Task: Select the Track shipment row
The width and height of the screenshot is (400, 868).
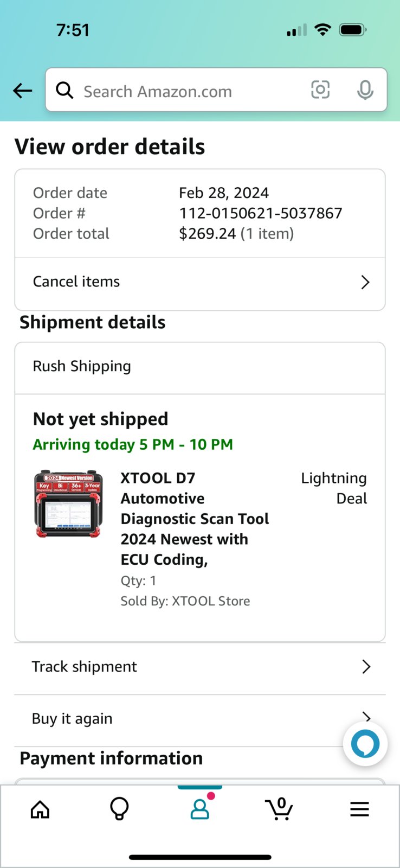Action: [x=200, y=667]
